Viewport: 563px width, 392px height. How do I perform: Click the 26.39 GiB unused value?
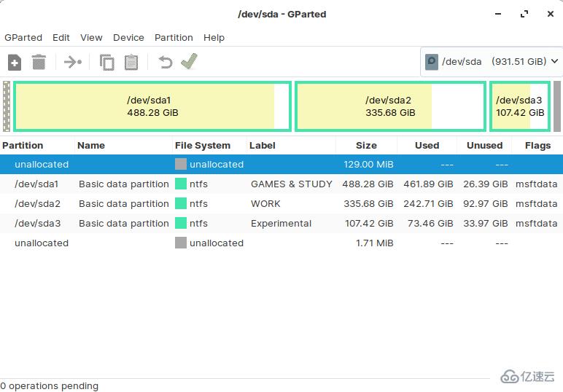pos(486,184)
